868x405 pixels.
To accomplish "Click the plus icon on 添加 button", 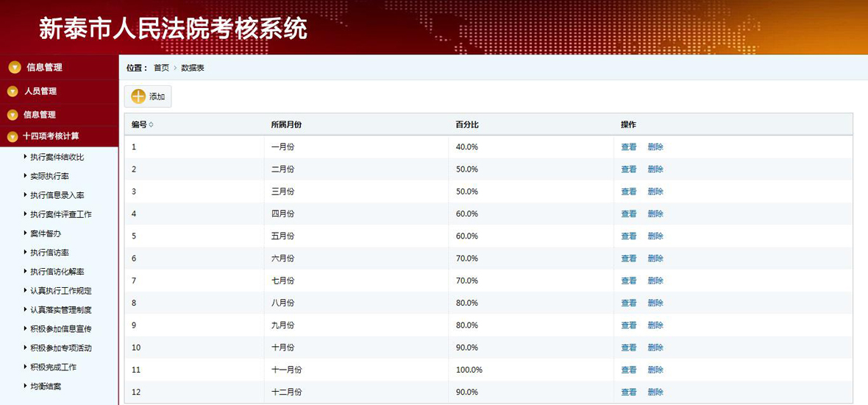I will point(138,96).
